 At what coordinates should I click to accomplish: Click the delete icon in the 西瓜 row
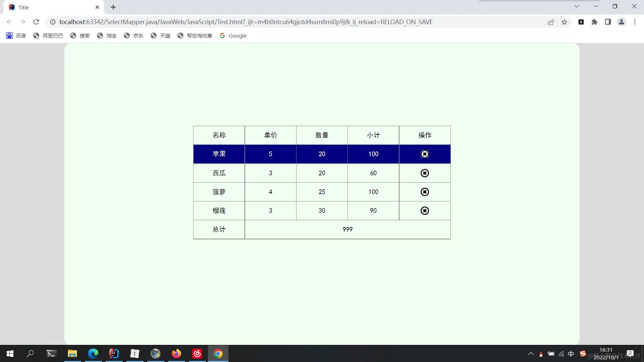point(425,173)
